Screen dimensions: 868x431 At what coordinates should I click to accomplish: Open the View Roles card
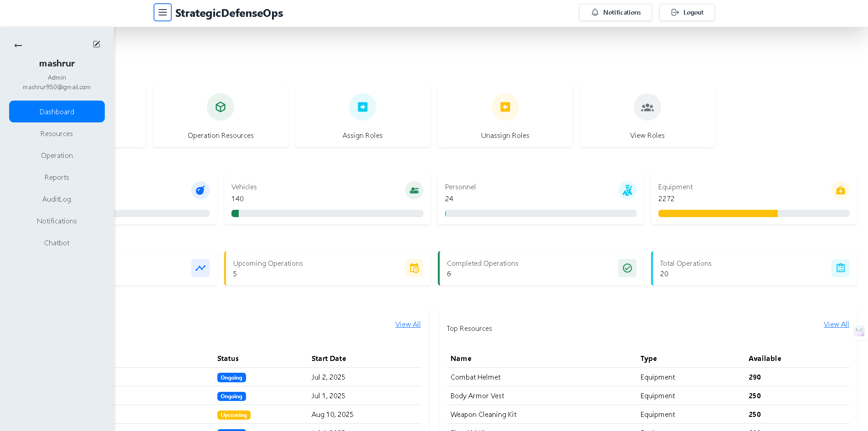coord(647,117)
